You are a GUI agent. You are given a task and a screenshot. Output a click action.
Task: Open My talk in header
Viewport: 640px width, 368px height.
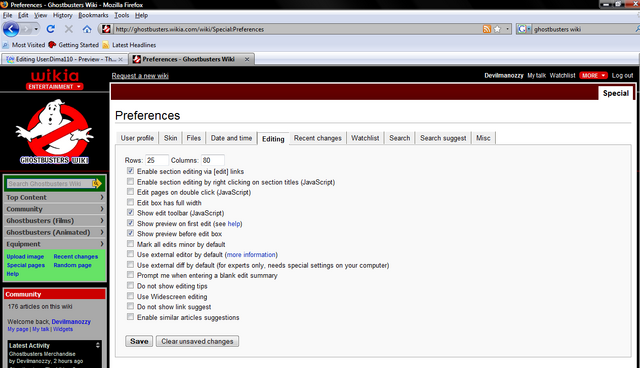pyautogui.click(x=536, y=75)
